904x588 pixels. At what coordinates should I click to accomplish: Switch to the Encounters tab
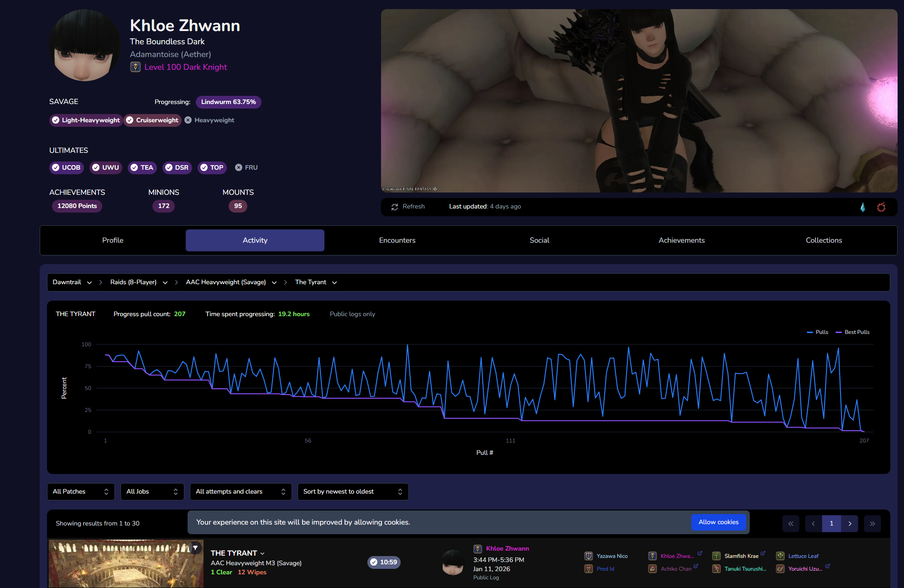click(x=397, y=240)
